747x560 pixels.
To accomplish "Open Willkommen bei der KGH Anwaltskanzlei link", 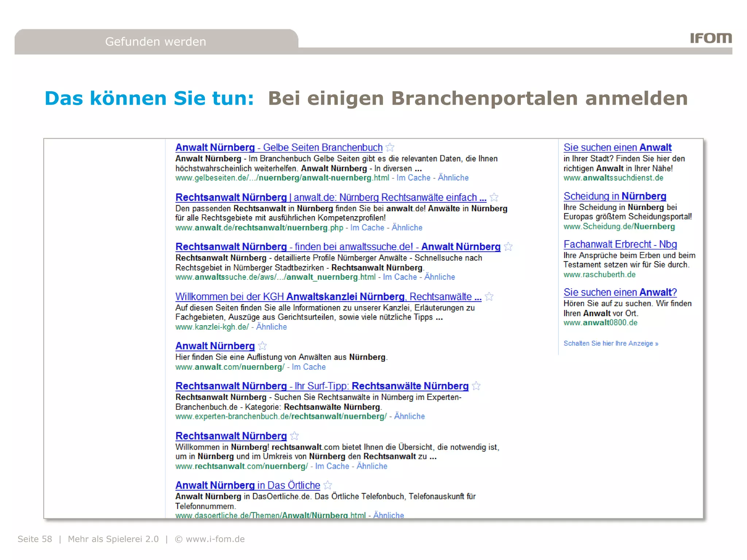I will coord(328,297).
